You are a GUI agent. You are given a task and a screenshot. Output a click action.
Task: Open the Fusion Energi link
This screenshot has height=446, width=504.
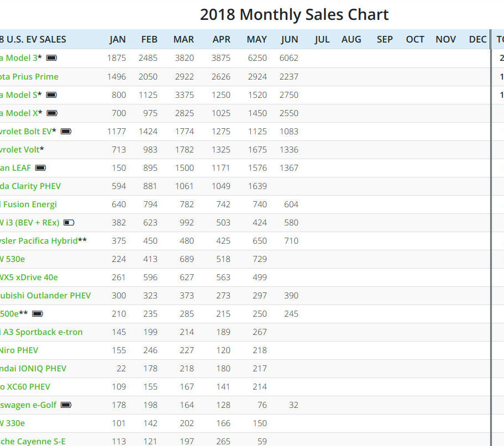coord(29,204)
